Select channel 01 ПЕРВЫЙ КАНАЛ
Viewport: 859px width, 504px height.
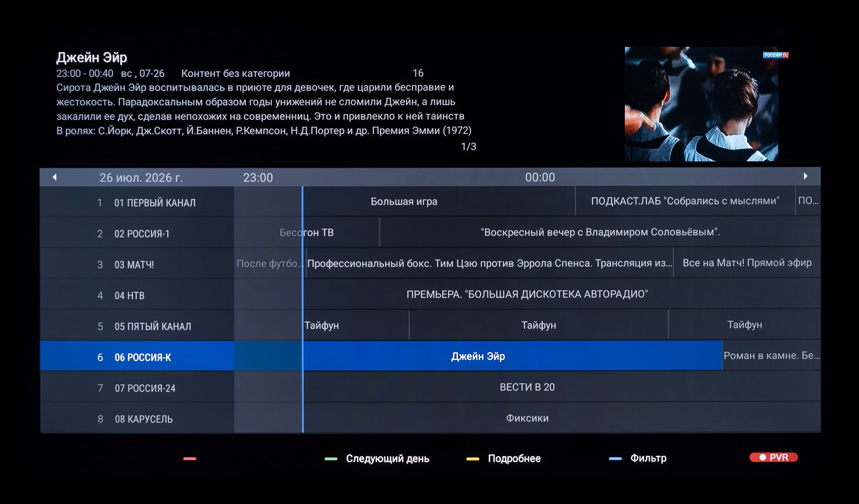point(137,202)
